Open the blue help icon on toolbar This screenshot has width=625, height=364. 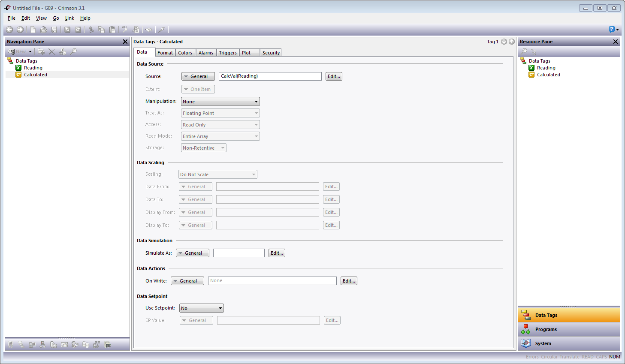(612, 30)
